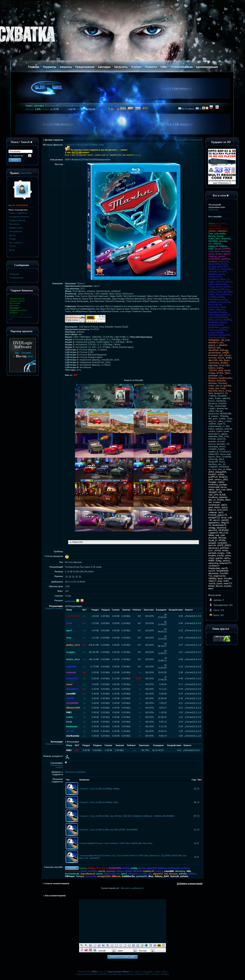
Task: Open the Пожертвования menu item
Action: 181,67
